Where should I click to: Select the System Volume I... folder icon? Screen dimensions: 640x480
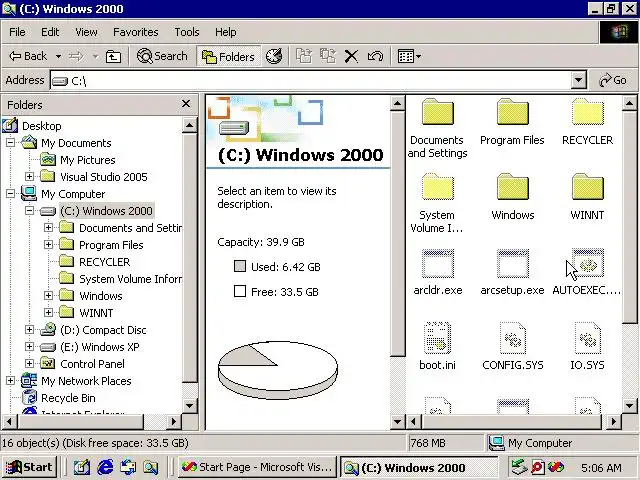pos(438,187)
